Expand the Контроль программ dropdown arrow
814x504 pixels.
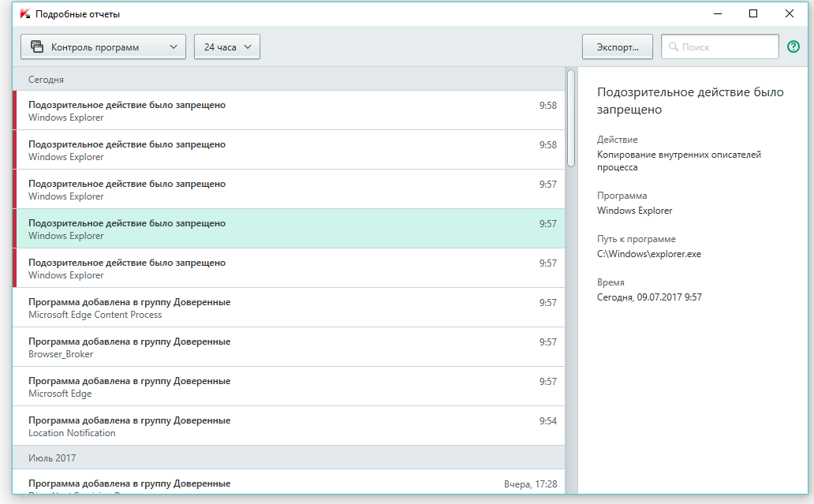coord(174,47)
